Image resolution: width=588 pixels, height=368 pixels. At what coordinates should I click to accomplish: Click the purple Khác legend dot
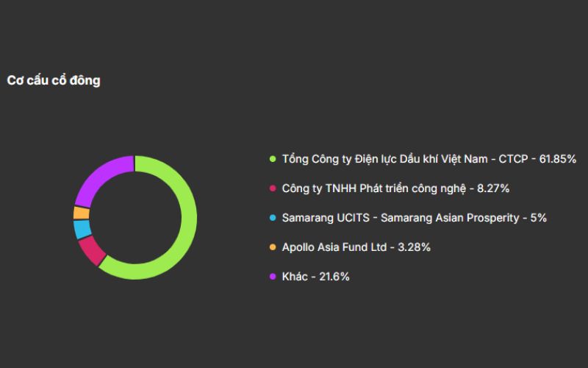[x=273, y=277]
